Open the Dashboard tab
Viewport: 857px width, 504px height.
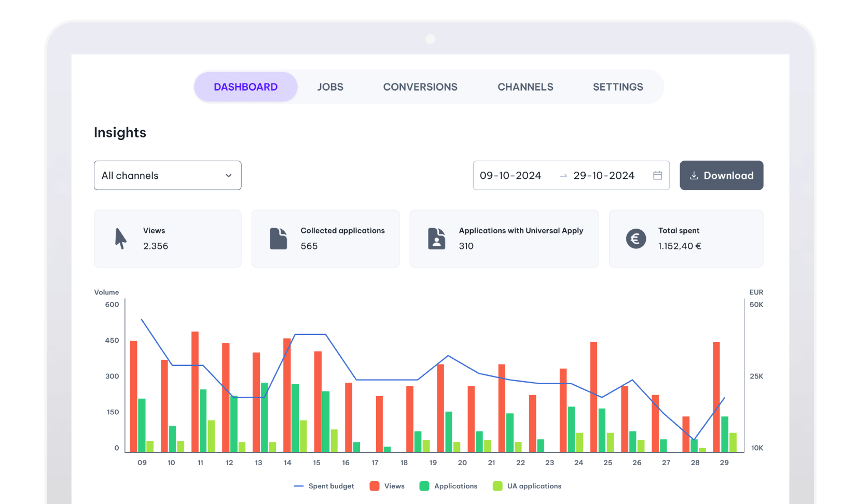coord(245,87)
